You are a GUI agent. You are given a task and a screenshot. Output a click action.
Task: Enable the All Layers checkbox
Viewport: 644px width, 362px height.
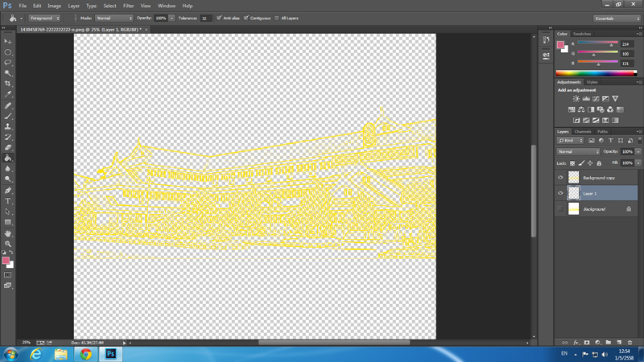(277, 18)
